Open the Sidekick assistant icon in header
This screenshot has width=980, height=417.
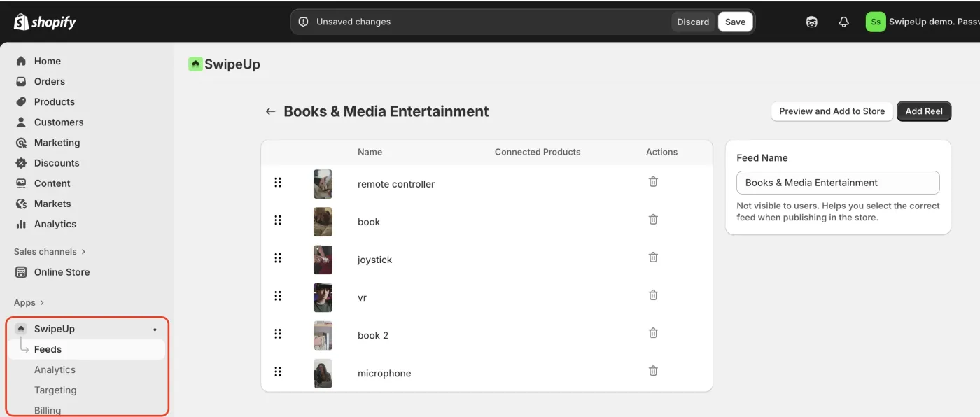tap(812, 22)
